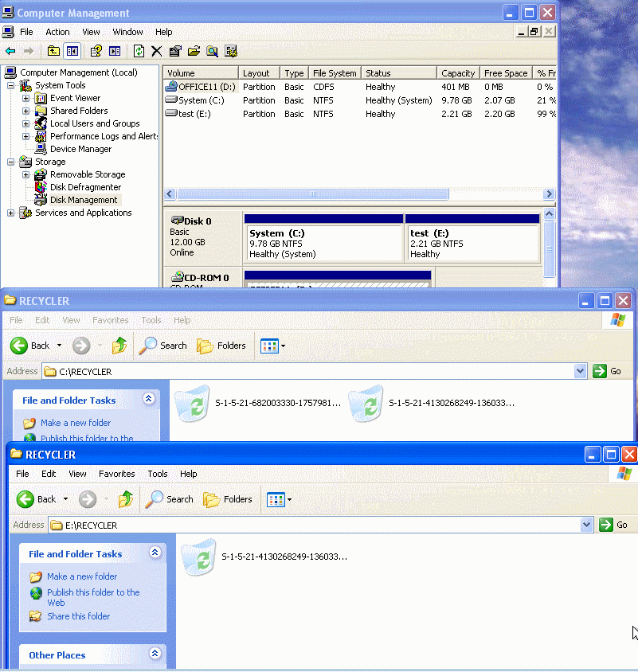Click the Delete (X) toolbar icon
Image resolution: width=638 pixels, height=672 pixels.
(x=156, y=53)
